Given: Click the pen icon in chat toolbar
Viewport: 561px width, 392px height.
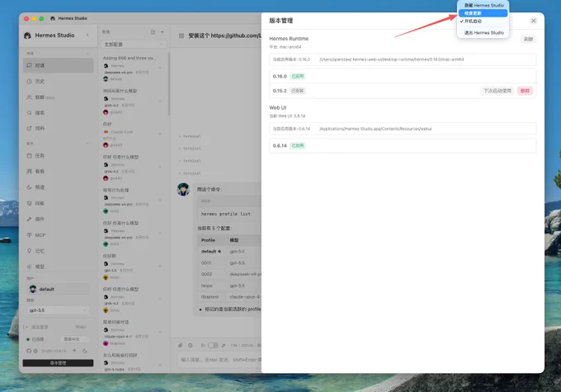Looking at the screenshot, I should click(x=224, y=345).
